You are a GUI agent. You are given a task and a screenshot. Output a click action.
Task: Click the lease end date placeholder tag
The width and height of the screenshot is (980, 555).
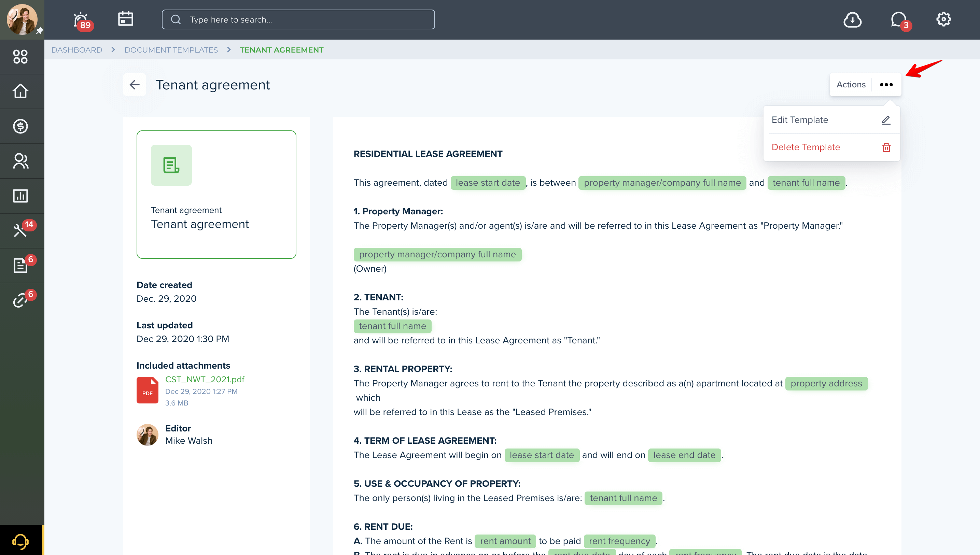[684, 455]
